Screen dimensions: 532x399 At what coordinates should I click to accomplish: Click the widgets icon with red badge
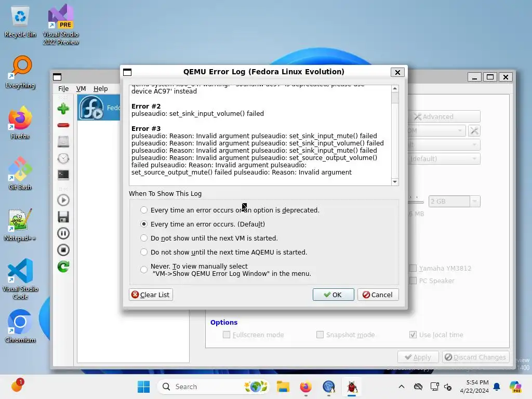[17, 386]
